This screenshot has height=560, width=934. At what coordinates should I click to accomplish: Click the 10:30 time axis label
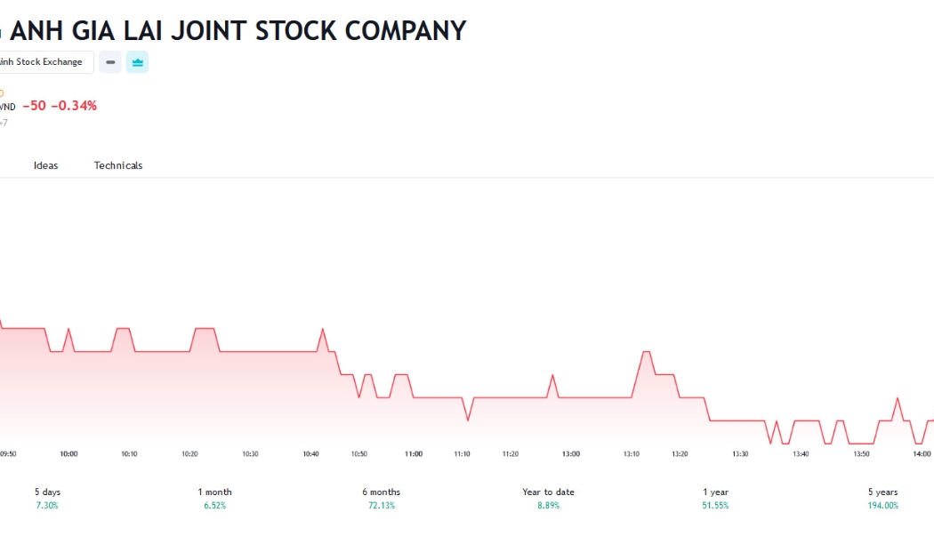click(250, 454)
